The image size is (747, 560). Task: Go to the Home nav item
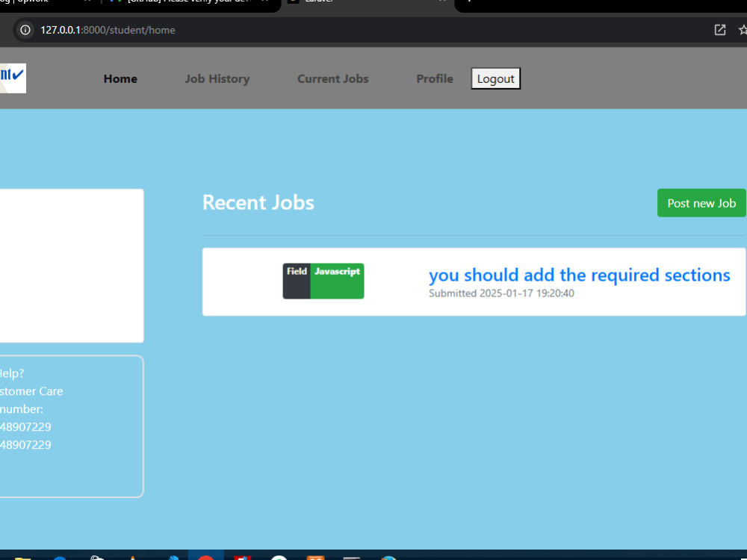(x=120, y=78)
